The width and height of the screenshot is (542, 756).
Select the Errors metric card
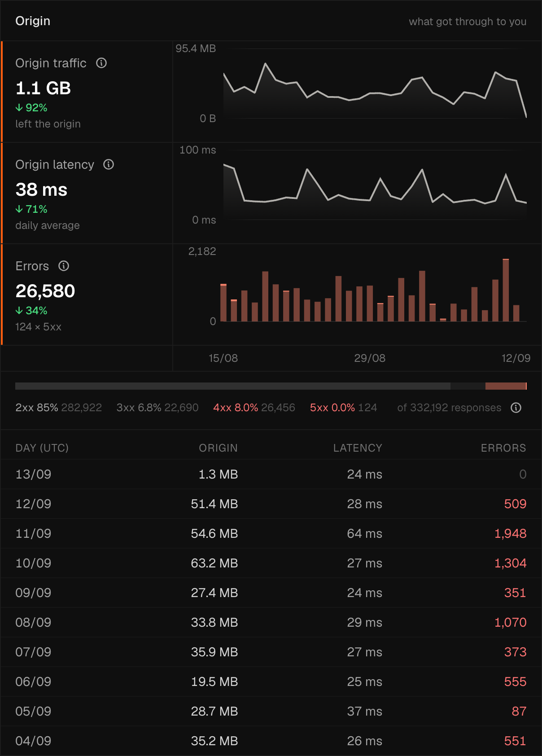(x=87, y=294)
